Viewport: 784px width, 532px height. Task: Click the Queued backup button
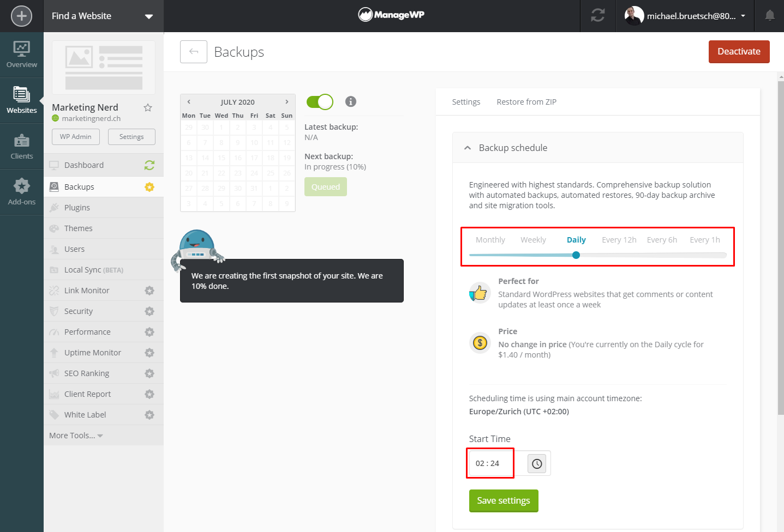click(326, 187)
